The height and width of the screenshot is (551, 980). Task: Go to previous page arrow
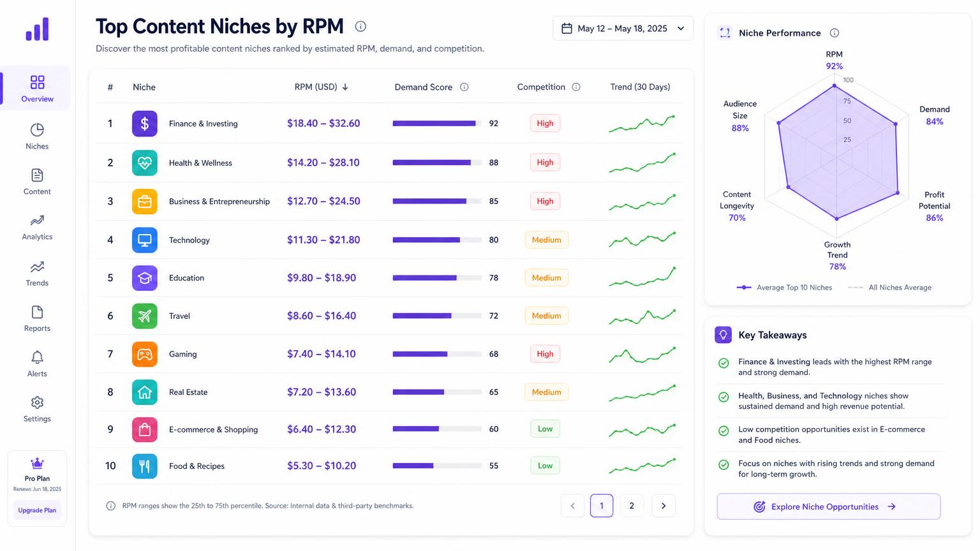(x=572, y=506)
